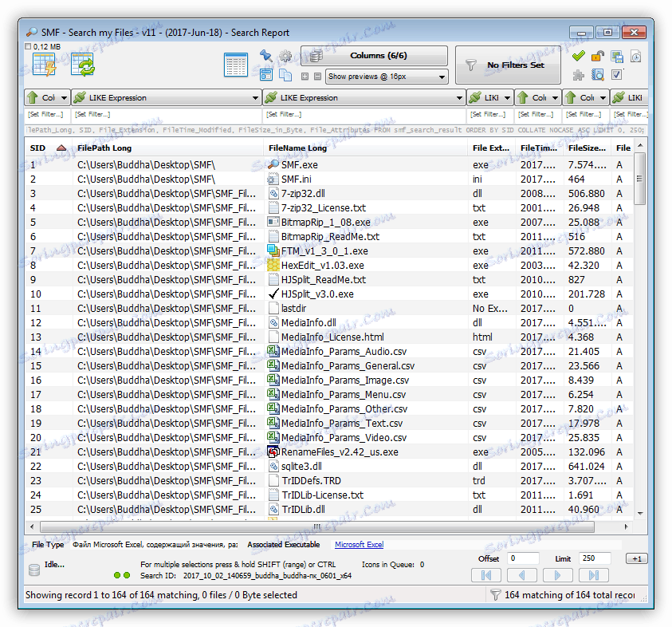Open the File Ext LIKE filter-type dropdown

(490, 98)
